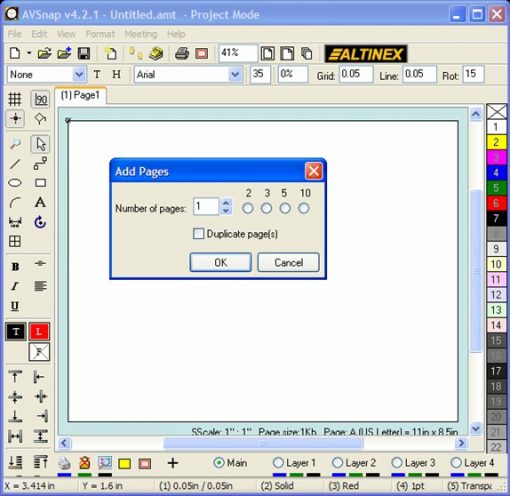Viewport: 510px width, 496px height.
Task: Select the 5 pages radio button
Action: 285,209
